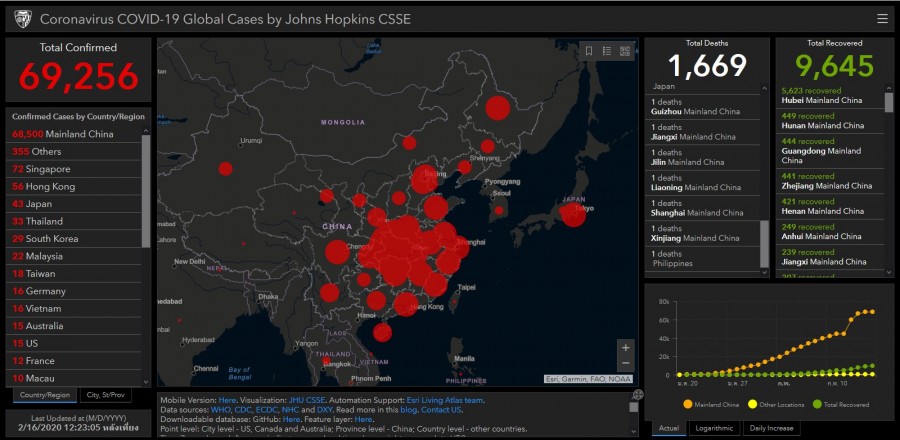
Task: Zoom in on the map with plus
Action: (625, 347)
